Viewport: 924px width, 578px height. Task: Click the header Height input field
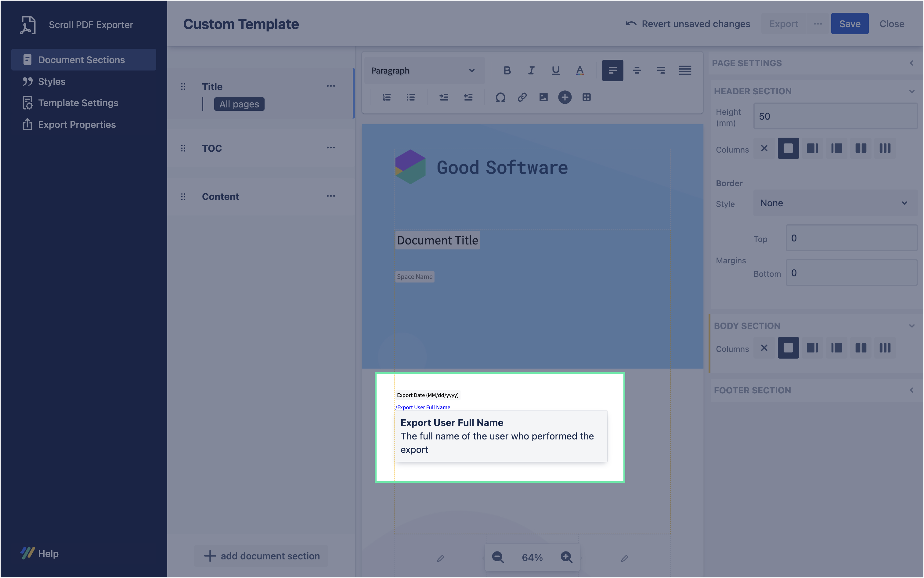click(835, 116)
